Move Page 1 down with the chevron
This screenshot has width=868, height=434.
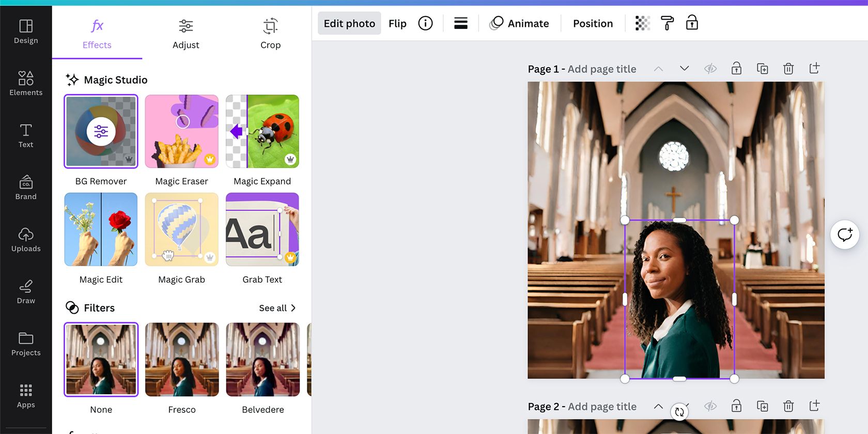tap(684, 69)
